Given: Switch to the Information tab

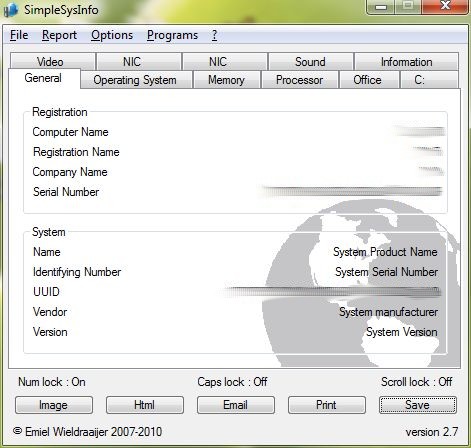Looking at the screenshot, I should pyautogui.click(x=406, y=61).
